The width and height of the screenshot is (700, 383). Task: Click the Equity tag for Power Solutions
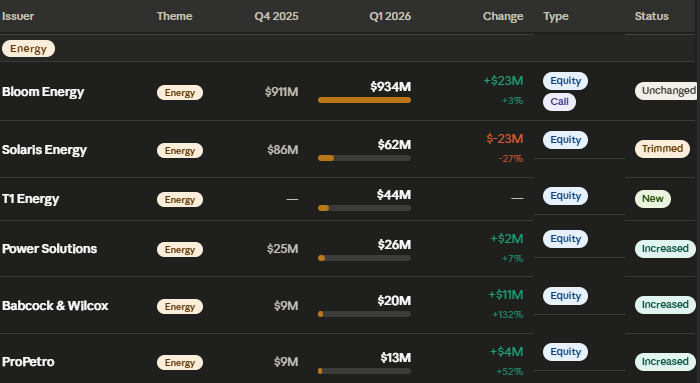point(565,239)
